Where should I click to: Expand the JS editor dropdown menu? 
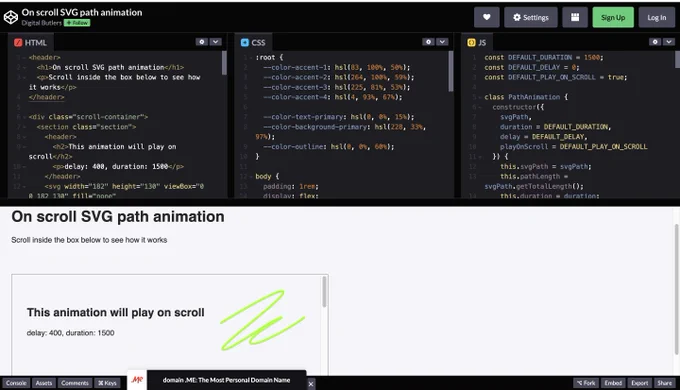pyautogui.click(x=669, y=42)
